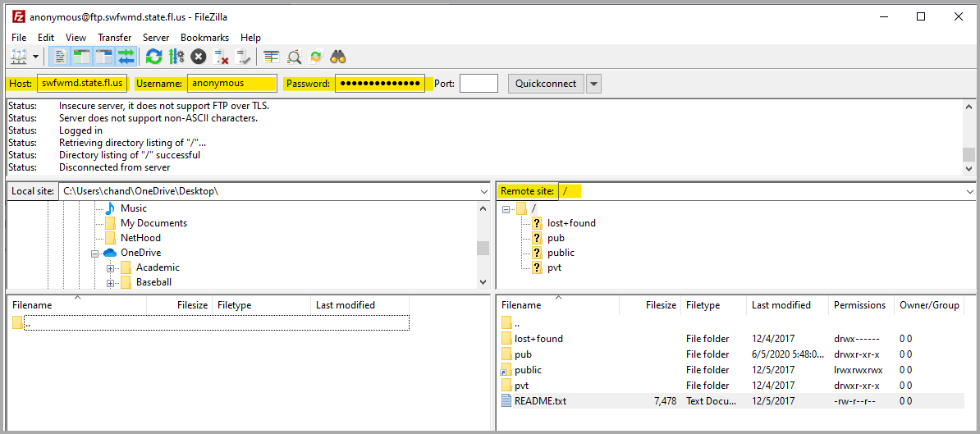Open the Transfer menu

point(114,37)
